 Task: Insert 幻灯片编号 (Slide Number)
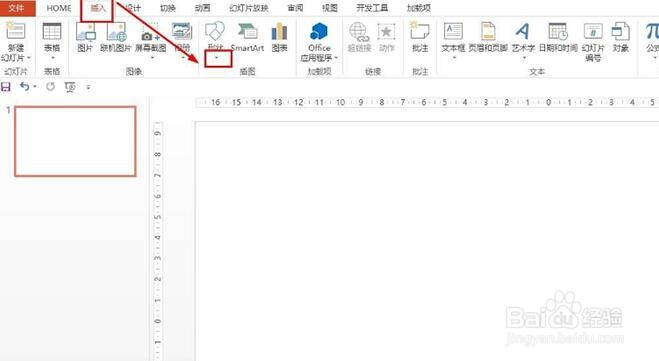[593, 41]
